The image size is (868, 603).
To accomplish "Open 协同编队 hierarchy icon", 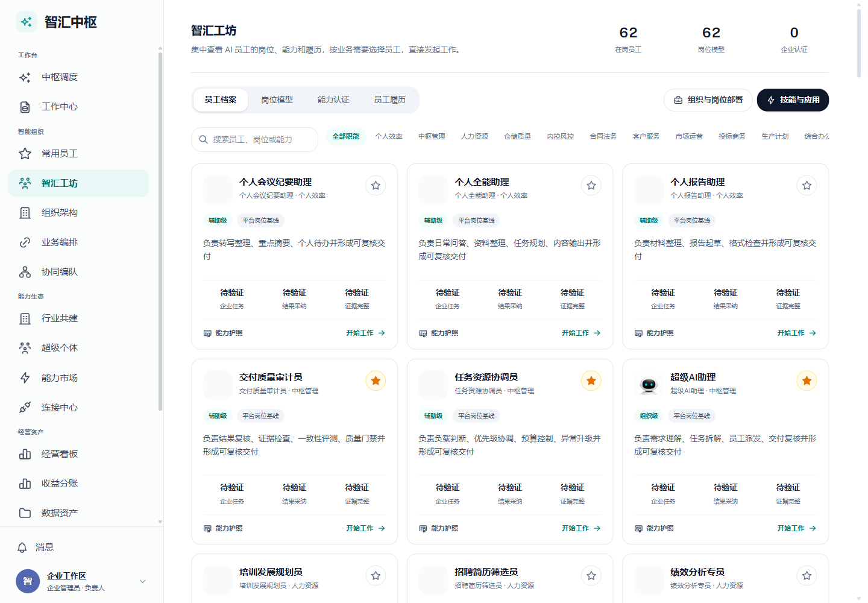I will click(x=25, y=272).
